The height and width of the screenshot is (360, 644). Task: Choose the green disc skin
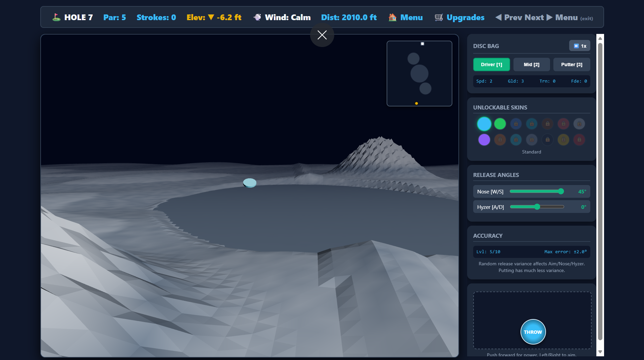pos(500,124)
